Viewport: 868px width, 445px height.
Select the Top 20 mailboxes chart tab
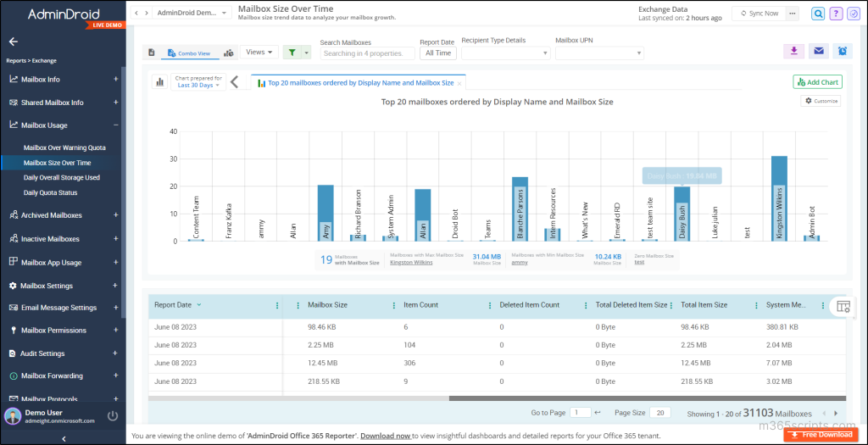pos(360,83)
